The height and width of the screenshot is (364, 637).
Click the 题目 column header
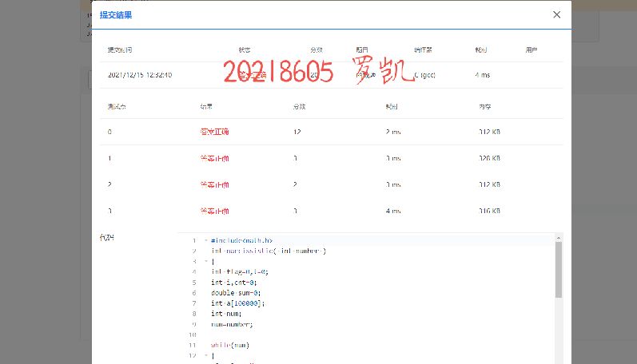(x=362, y=50)
